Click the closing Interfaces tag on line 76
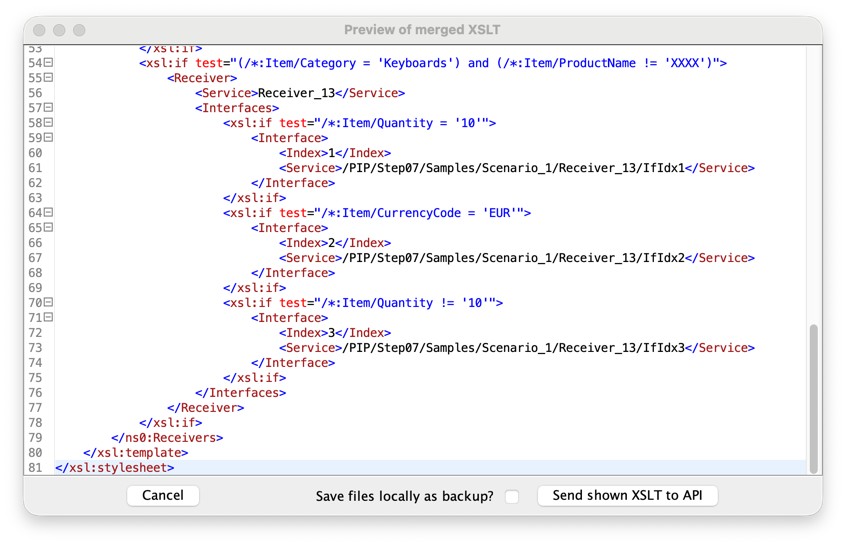The height and width of the screenshot is (546, 846). [240, 393]
